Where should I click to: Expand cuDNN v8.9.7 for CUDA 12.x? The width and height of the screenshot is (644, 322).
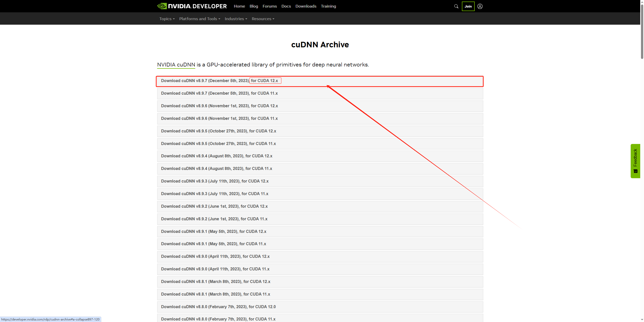pyautogui.click(x=320, y=81)
